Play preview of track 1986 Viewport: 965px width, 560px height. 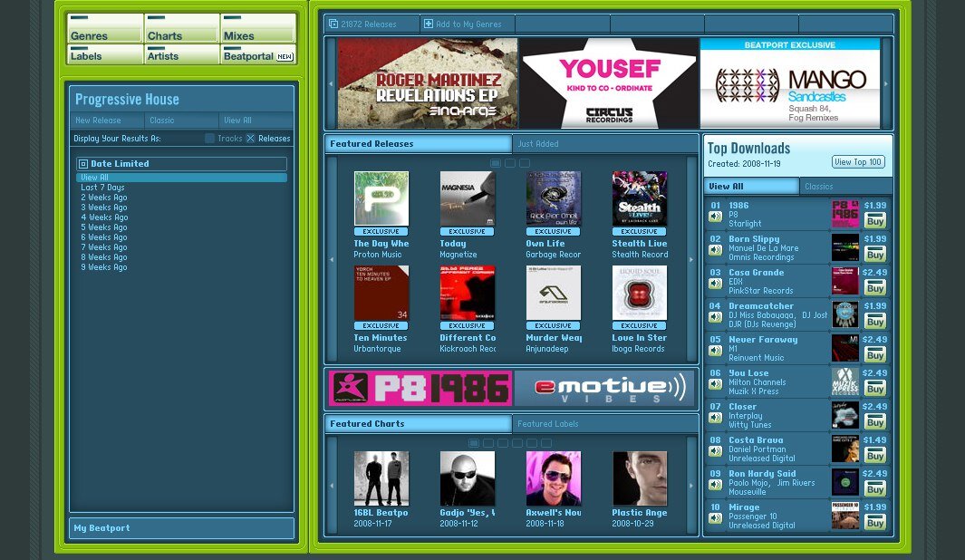tap(715, 217)
